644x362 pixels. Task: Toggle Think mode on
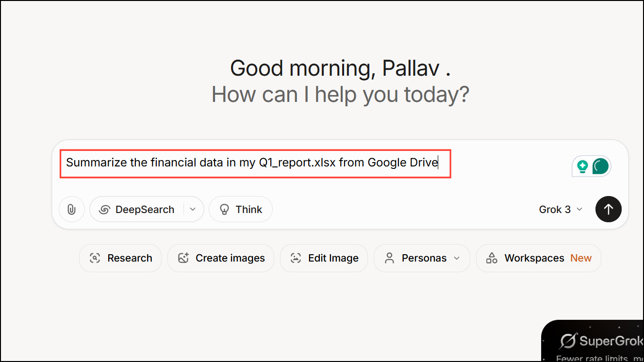coord(241,210)
